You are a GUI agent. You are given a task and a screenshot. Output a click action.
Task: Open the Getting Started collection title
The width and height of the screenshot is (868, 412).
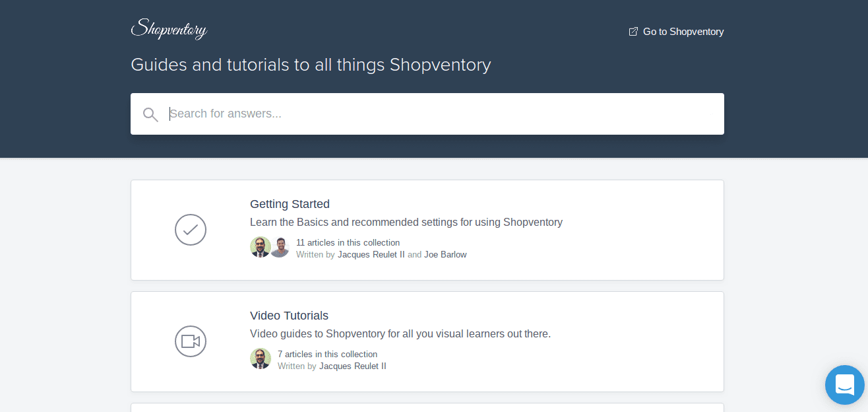click(x=290, y=204)
